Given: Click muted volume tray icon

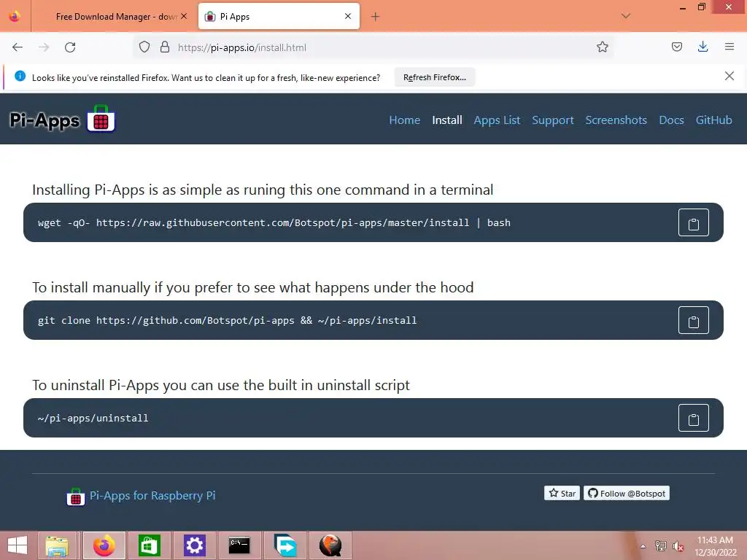Looking at the screenshot, I should point(678,546).
